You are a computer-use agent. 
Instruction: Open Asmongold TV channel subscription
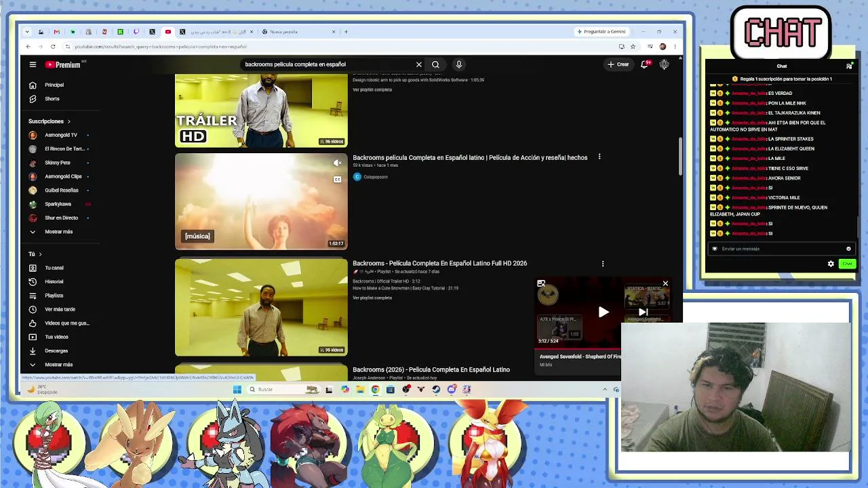[x=58, y=135]
